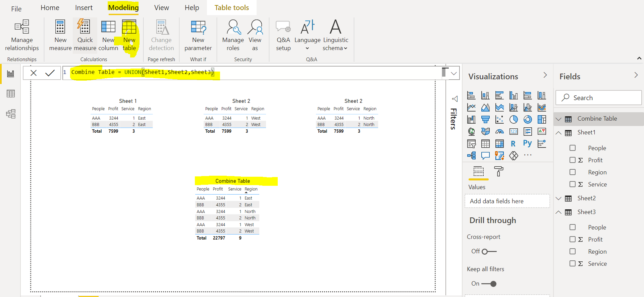
Task: Select the globe map visual
Action: pyautogui.click(x=471, y=132)
